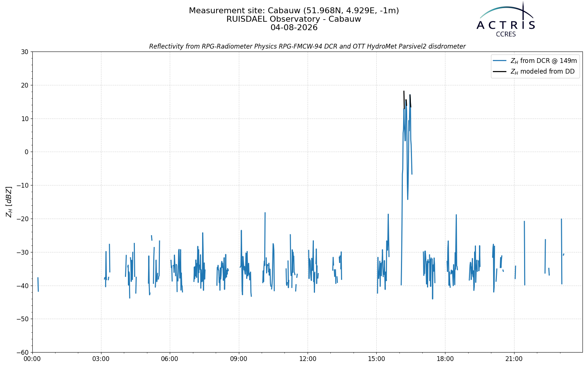Click the positive 20 y-axis tick label
The height and width of the screenshot is (368, 588).
point(25,85)
